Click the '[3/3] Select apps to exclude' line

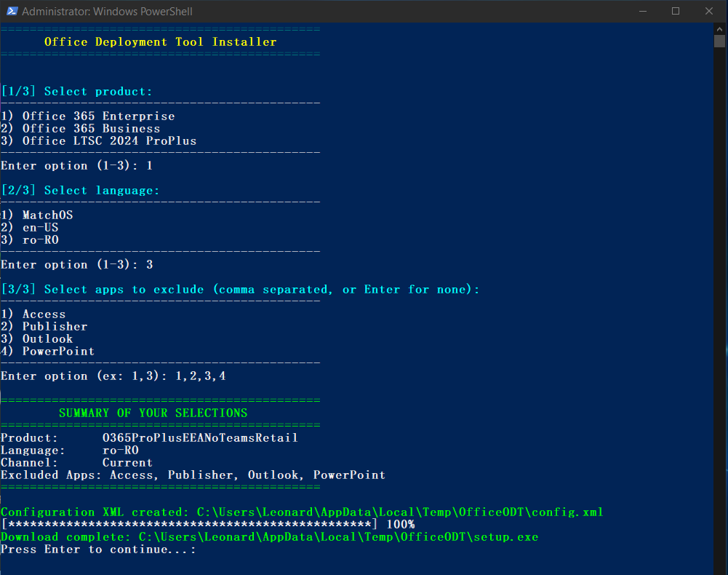coord(240,290)
